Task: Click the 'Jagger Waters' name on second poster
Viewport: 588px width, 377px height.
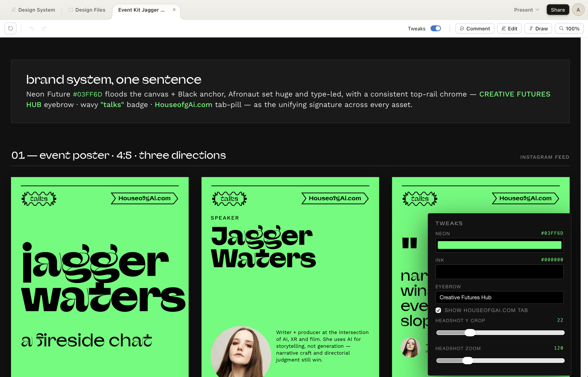Action: click(x=263, y=247)
